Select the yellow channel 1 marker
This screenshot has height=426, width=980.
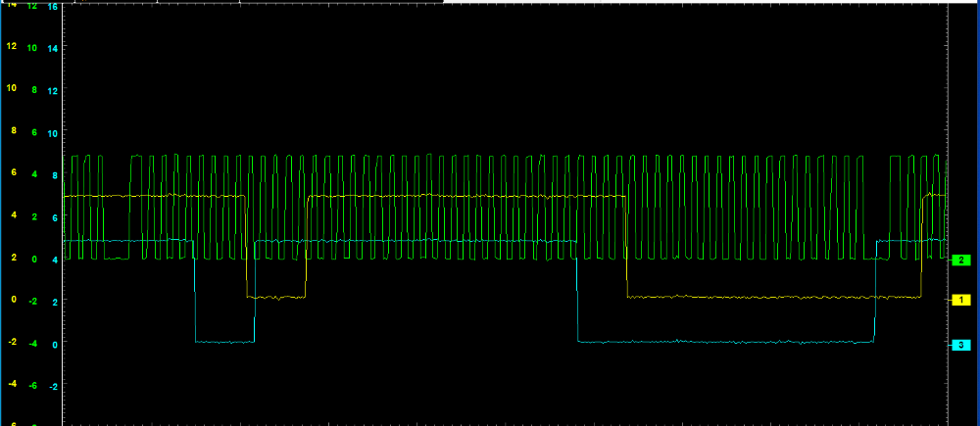[x=962, y=299]
